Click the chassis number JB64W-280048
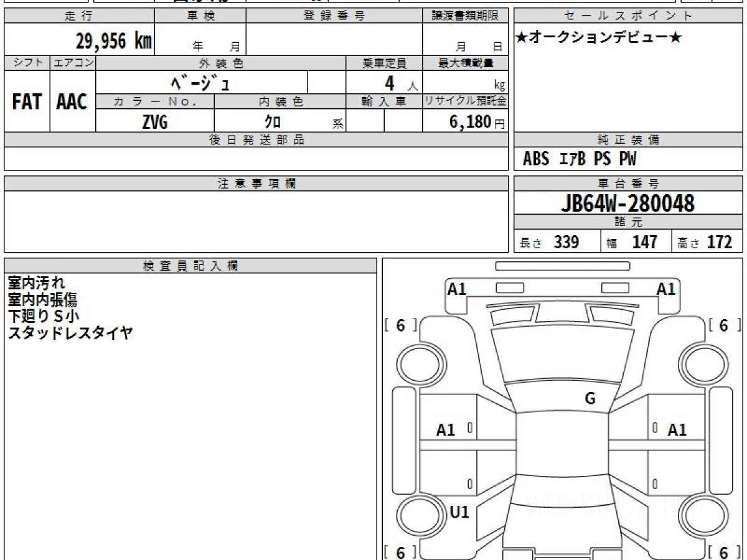747x560 pixels. pyautogui.click(x=627, y=203)
